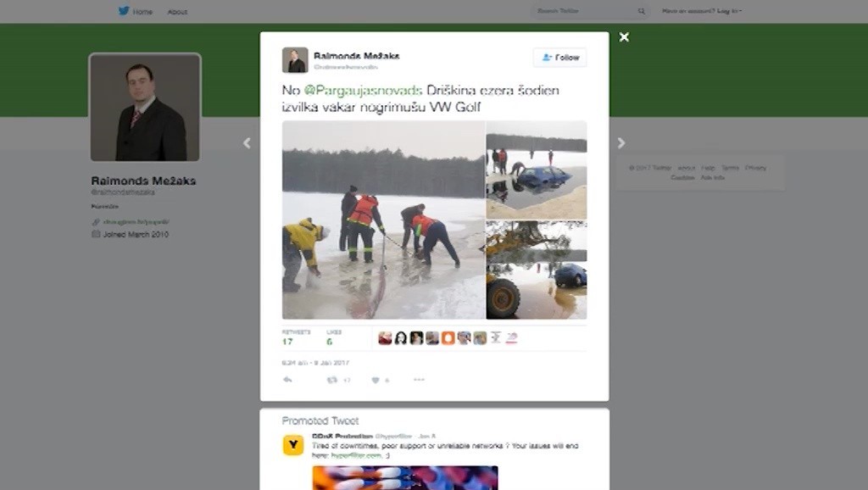Open the @Pargaujasnovads mention link
This screenshot has width=868, height=490.
pos(363,90)
